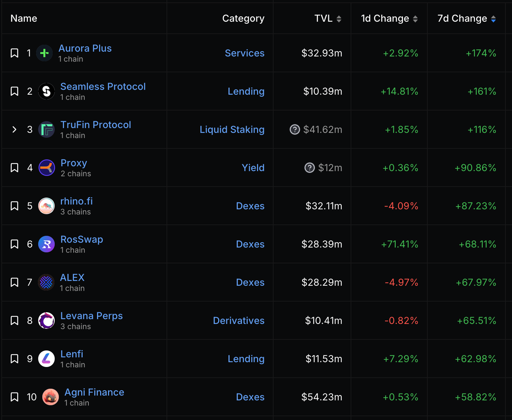Click the $10.39m TVL value
Viewport: 512px width, 420px height.
tap(323, 91)
